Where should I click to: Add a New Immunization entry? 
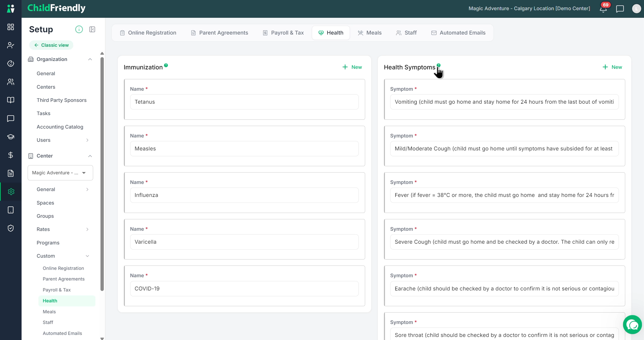(x=352, y=67)
